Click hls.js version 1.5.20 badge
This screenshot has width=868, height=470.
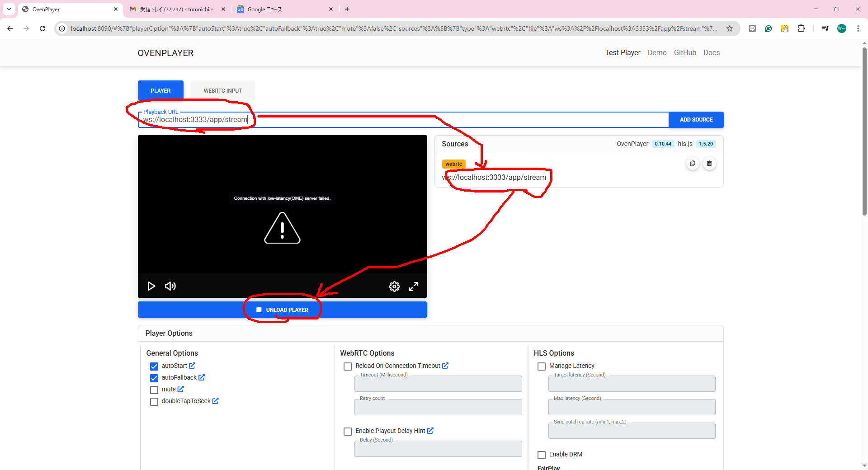click(706, 144)
